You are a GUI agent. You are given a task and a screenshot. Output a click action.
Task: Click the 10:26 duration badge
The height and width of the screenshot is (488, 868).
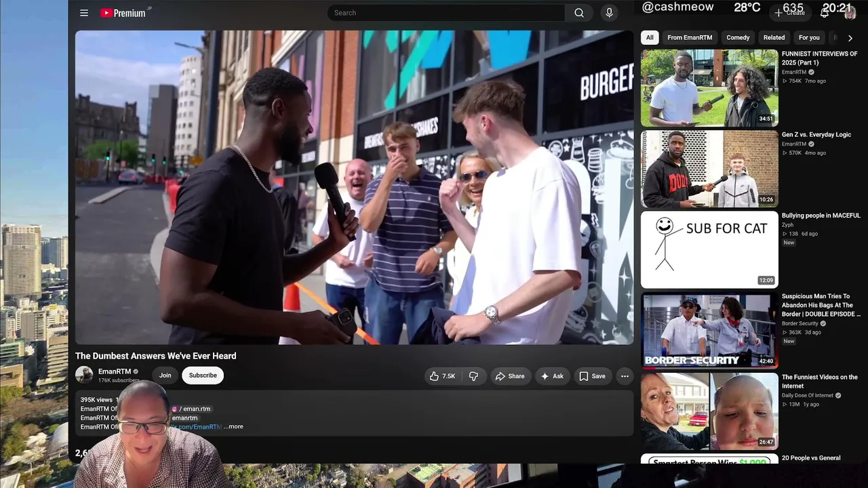766,200
